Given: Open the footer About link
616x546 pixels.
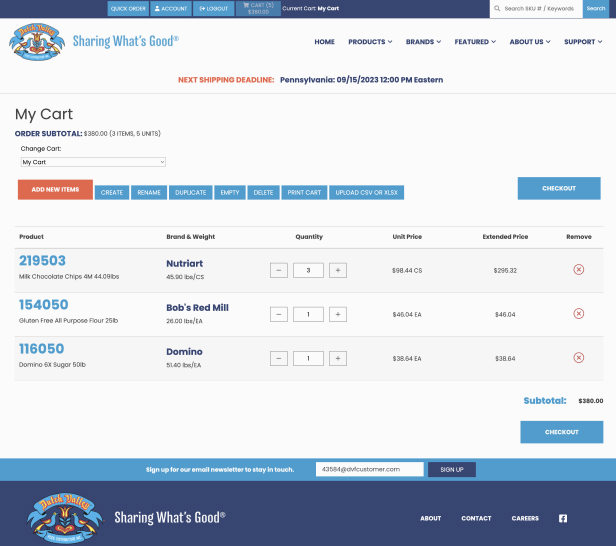Looking at the screenshot, I should coord(431,518).
